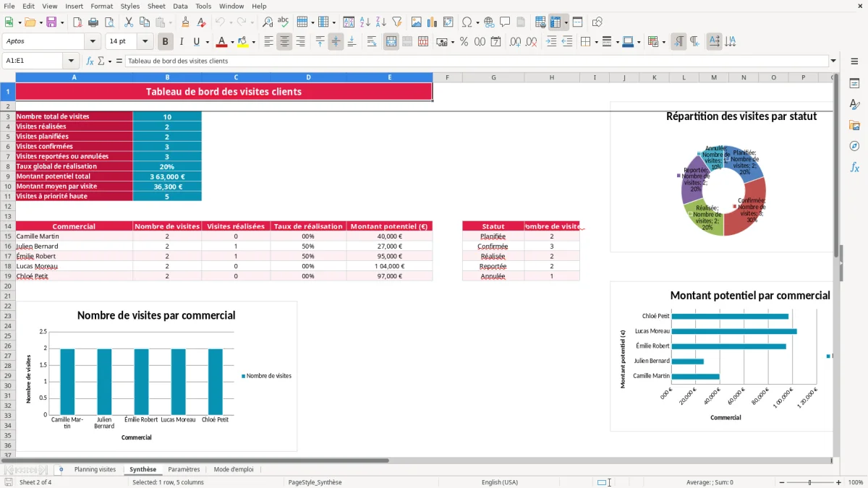Expand the formula bar arrow
Image resolution: width=868 pixels, height=488 pixels.
(833, 61)
